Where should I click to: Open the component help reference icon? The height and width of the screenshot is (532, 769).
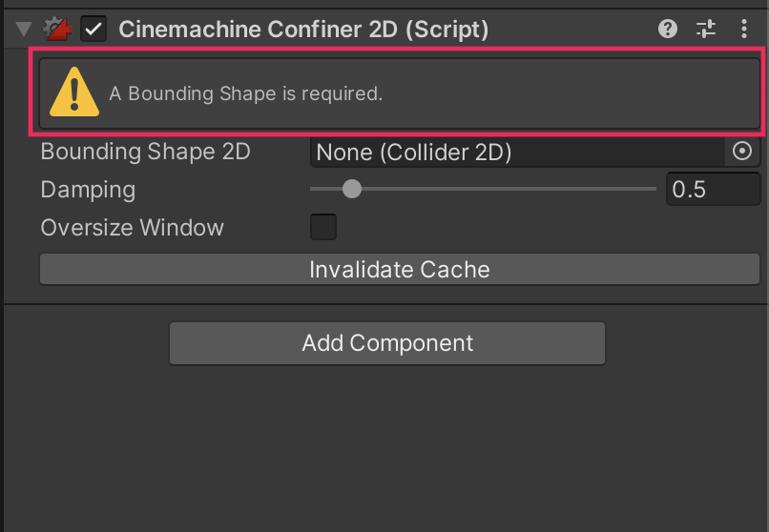click(x=668, y=30)
